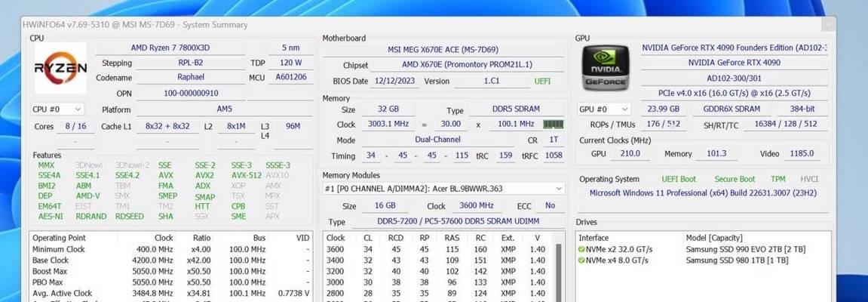Click the 176 / 512 ROPs/TMUs field

(x=663, y=124)
